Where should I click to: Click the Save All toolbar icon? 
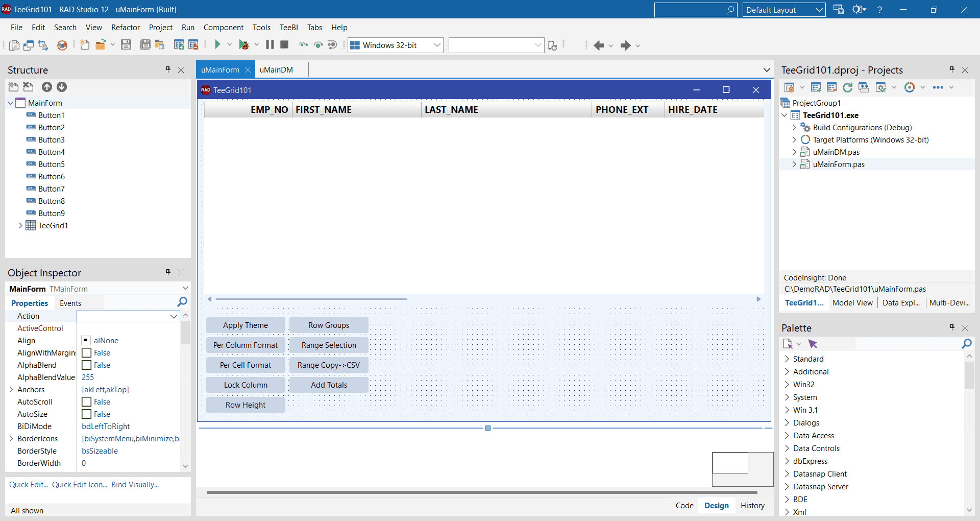(x=145, y=45)
